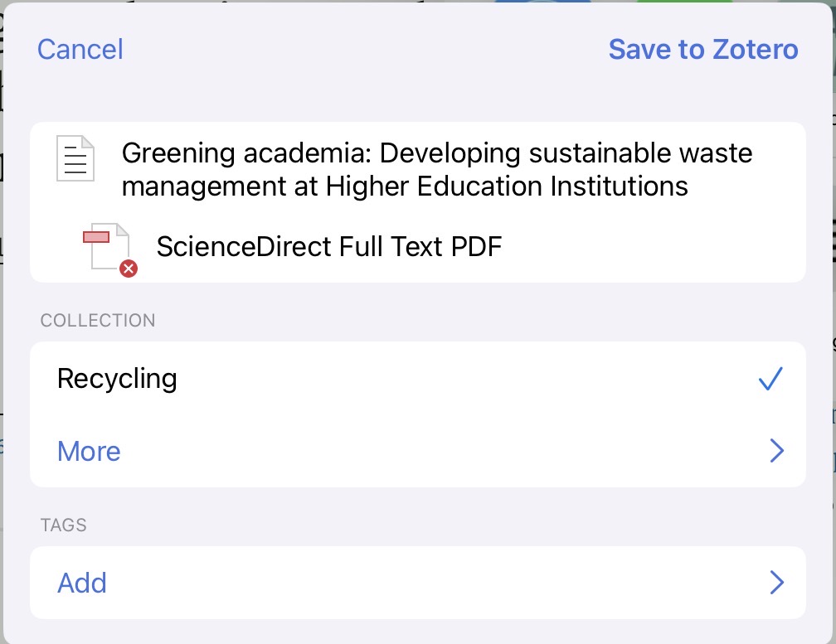
Task: Cancel saving this item
Action: 80,49
